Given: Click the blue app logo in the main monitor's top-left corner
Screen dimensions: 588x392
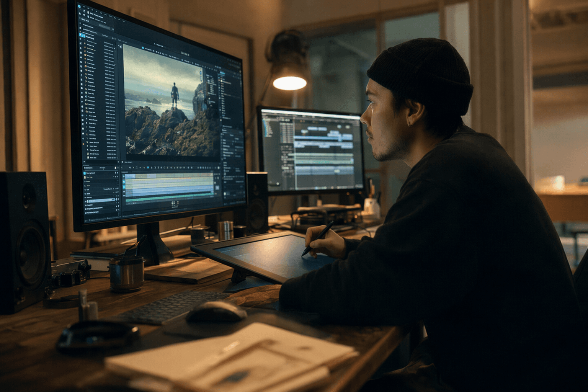Looking at the screenshot, I should (79, 7).
